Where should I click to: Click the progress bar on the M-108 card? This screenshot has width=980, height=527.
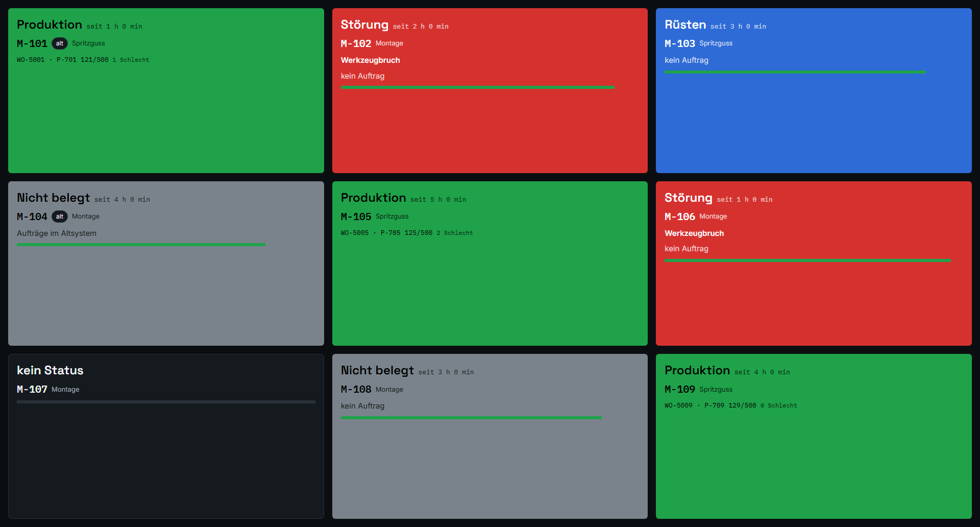(471, 418)
